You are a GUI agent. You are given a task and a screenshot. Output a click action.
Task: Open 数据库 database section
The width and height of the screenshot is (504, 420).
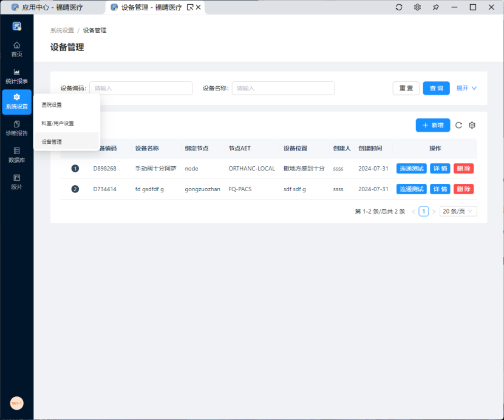16,154
